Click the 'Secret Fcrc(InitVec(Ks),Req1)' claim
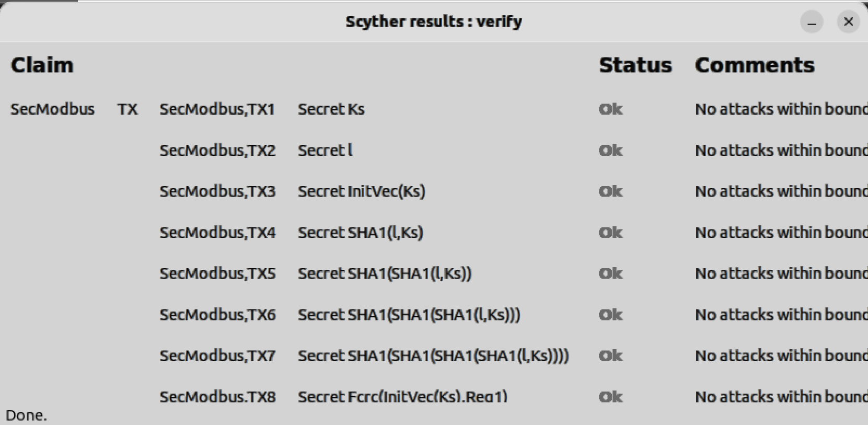This screenshot has width=868, height=425. click(402, 397)
